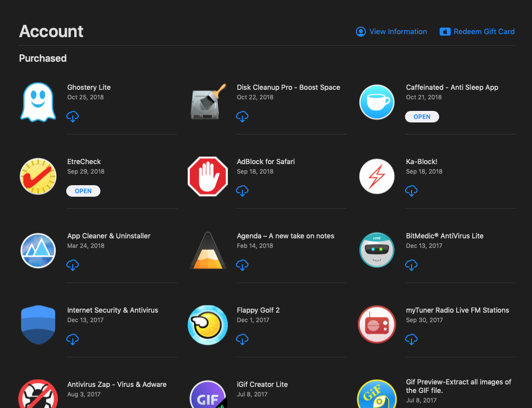This screenshot has width=532, height=408.
Task: Select the Flappy Golf 2 title
Action: click(258, 310)
